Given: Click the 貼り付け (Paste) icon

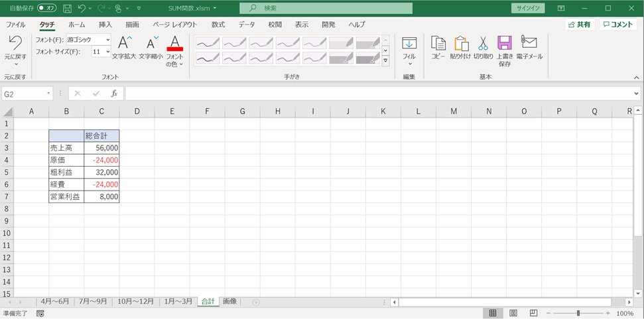Looking at the screenshot, I should 460,44.
